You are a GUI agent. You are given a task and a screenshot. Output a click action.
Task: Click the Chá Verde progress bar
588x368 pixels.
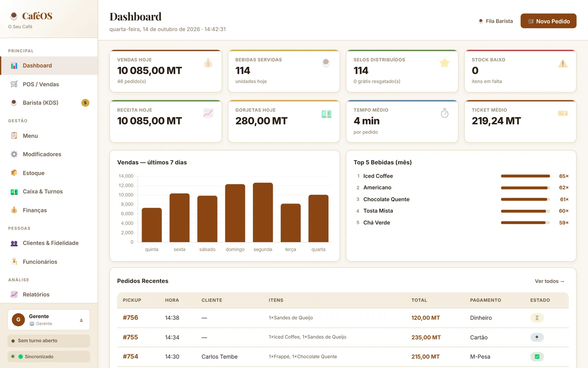(526, 223)
